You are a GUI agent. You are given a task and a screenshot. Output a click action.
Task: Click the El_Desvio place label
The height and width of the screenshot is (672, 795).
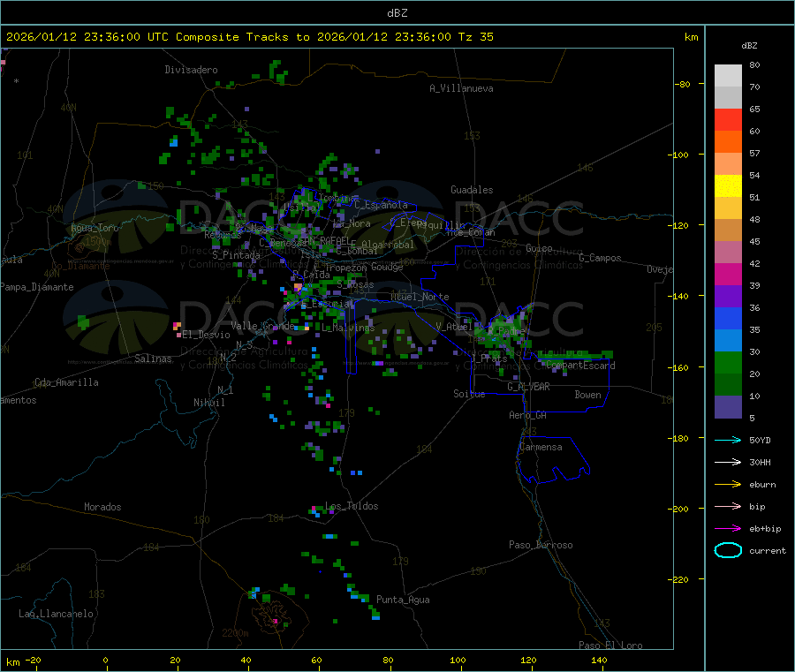(x=207, y=335)
